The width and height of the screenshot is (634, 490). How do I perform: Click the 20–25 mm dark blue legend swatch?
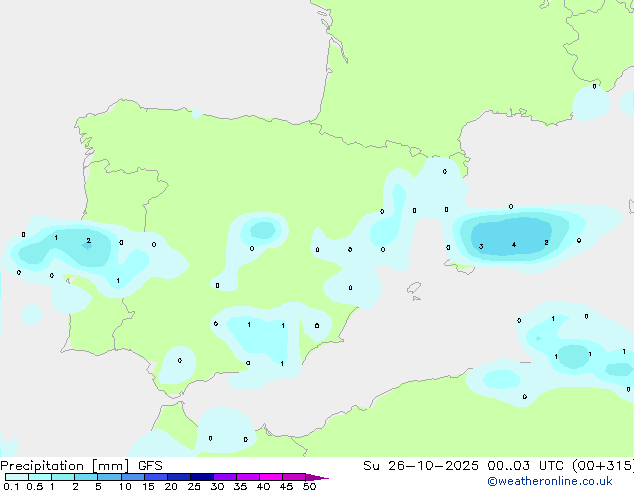[179, 477]
